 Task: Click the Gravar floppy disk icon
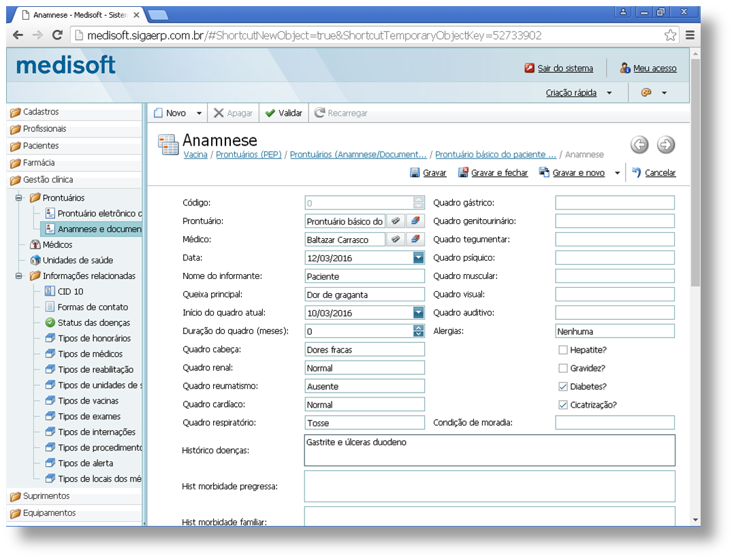tap(414, 173)
